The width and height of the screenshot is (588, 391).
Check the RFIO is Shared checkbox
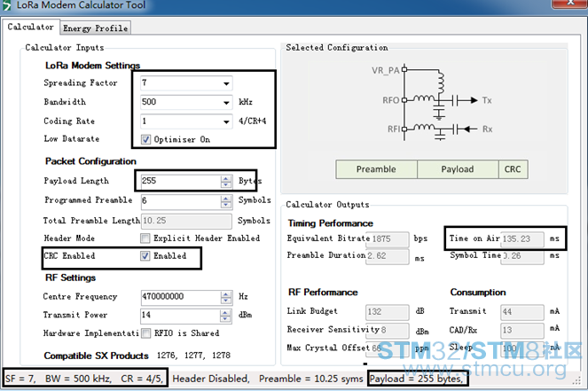coord(145,332)
